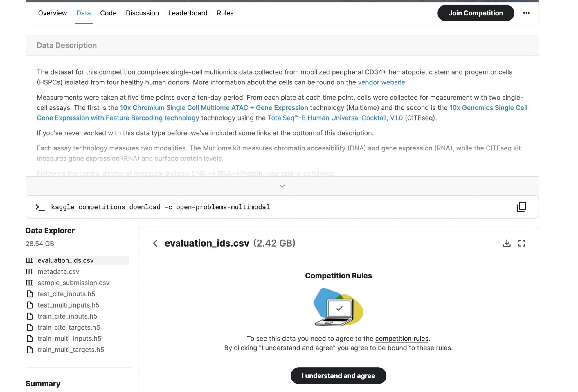Click the terminal prompt icon
This screenshot has width=578, height=392.
tap(40, 207)
